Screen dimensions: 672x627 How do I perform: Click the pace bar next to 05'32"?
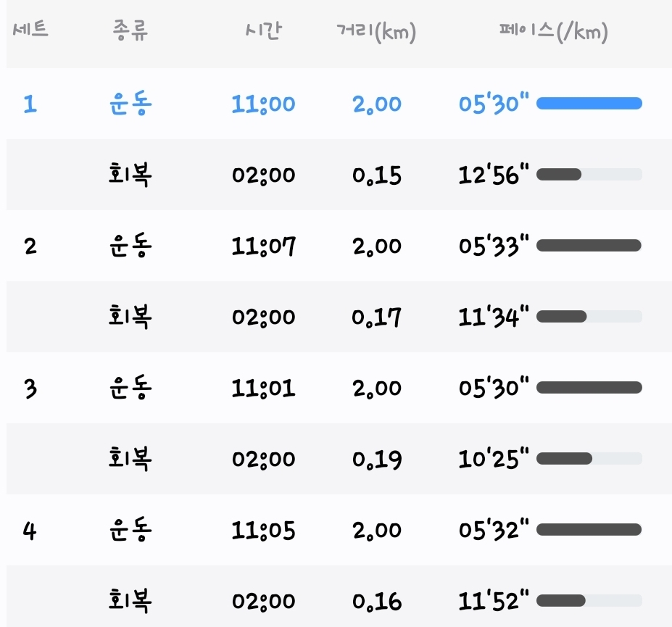pos(589,530)
